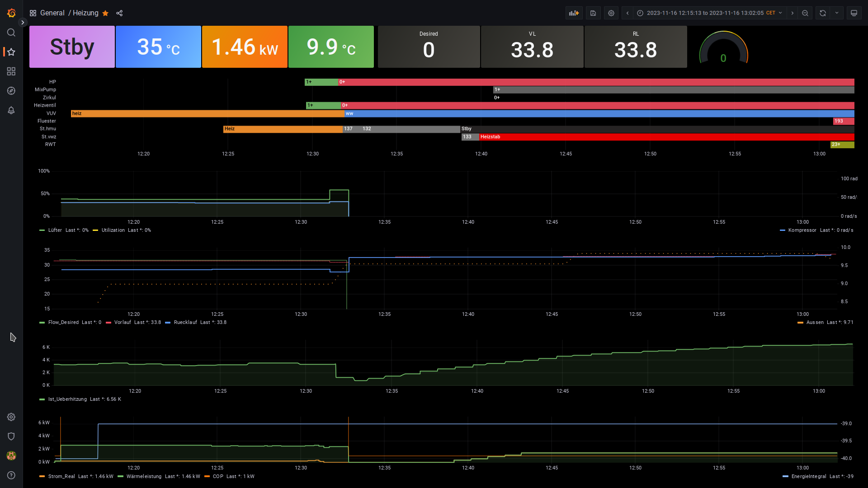The image size is (868, 488).
Task: Open the Starred dashboards sidebar icon
Action: tap(11, 52)
